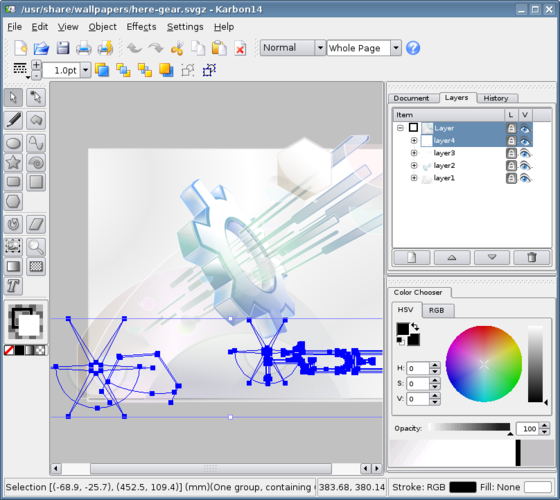The width and height of the screenshot is (560, 500).
Task: Choose the pencil drawing tool
Action: 14,120
